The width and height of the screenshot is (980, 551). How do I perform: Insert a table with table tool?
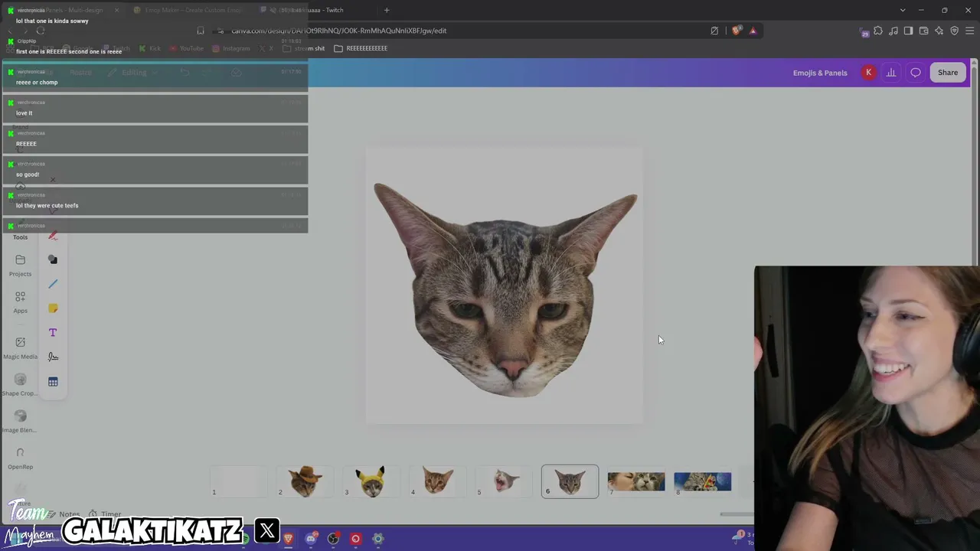point(53,382)
